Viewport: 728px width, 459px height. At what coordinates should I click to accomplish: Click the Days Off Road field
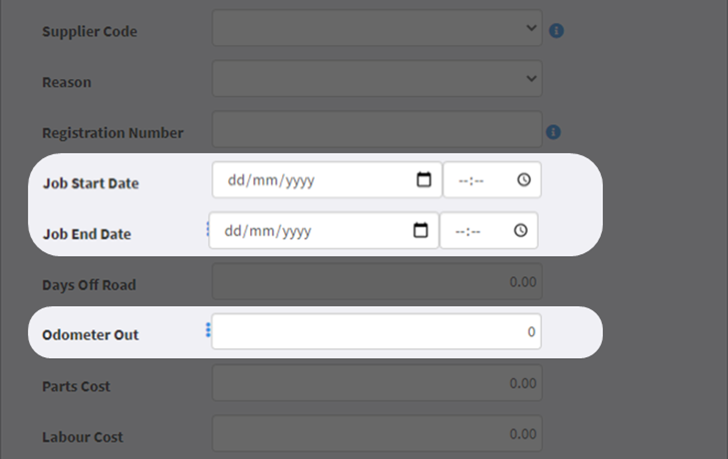(377, 281)
